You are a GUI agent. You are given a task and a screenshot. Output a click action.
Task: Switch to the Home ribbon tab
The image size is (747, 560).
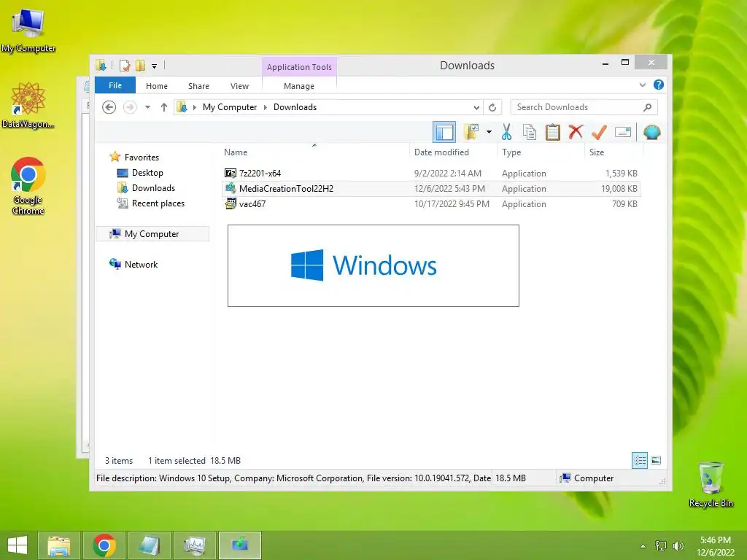(x=157, y=86)
